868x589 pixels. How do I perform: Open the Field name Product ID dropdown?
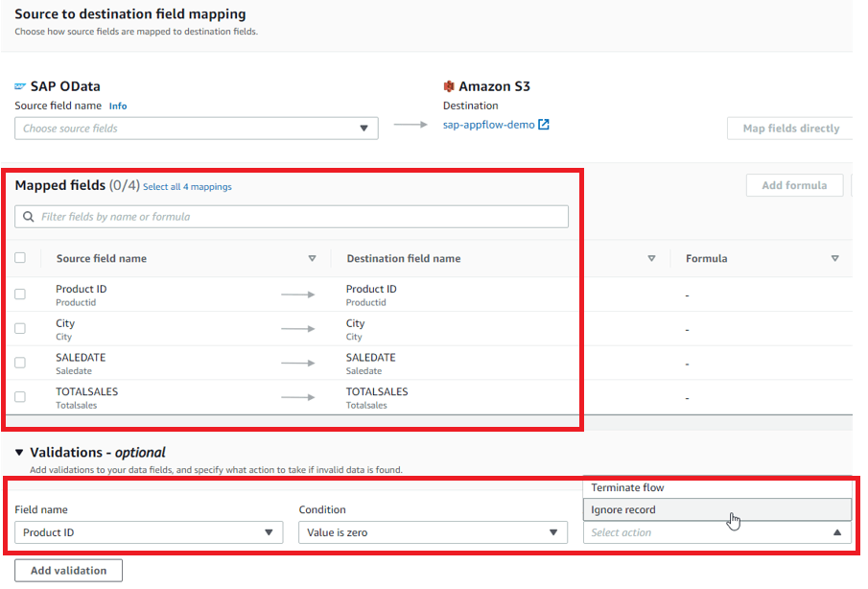[149, 532]
